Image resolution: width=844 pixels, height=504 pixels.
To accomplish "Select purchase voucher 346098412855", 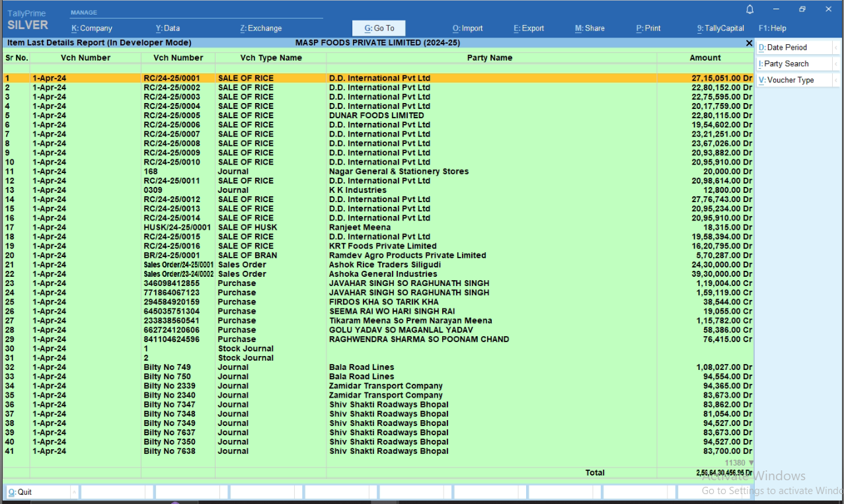I will [172, 283].
